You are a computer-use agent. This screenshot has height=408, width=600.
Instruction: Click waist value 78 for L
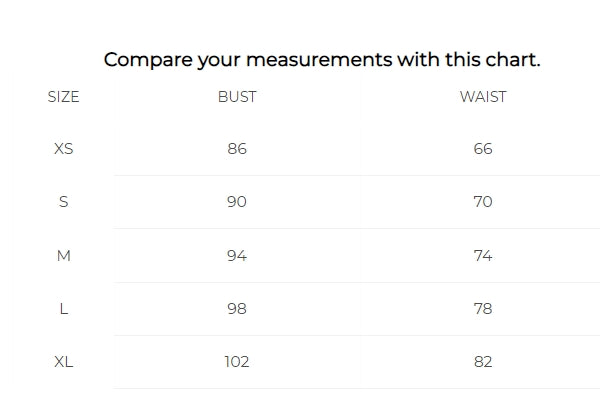(x=483, y=308)
